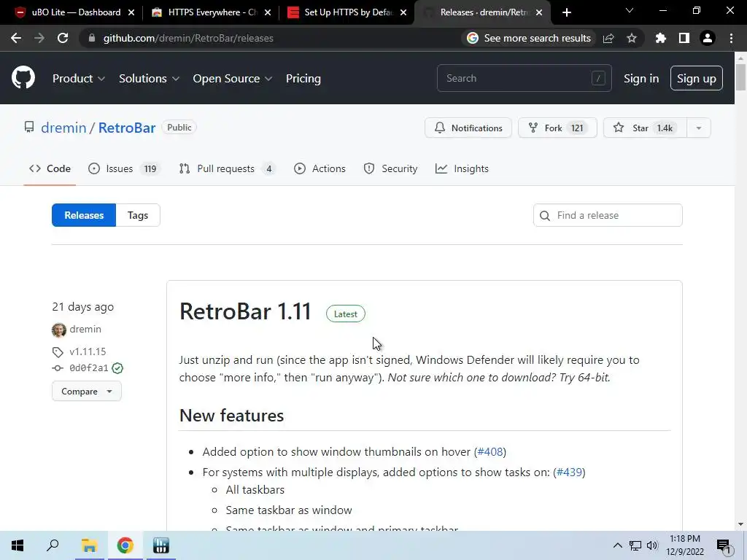Click the See more search results chip
The width and height of the screenshot is (747, 560).
[529, 38]
